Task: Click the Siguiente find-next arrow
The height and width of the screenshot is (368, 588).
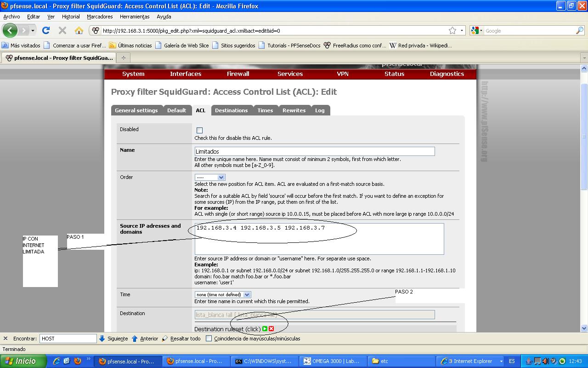Action: coord(102,339)
